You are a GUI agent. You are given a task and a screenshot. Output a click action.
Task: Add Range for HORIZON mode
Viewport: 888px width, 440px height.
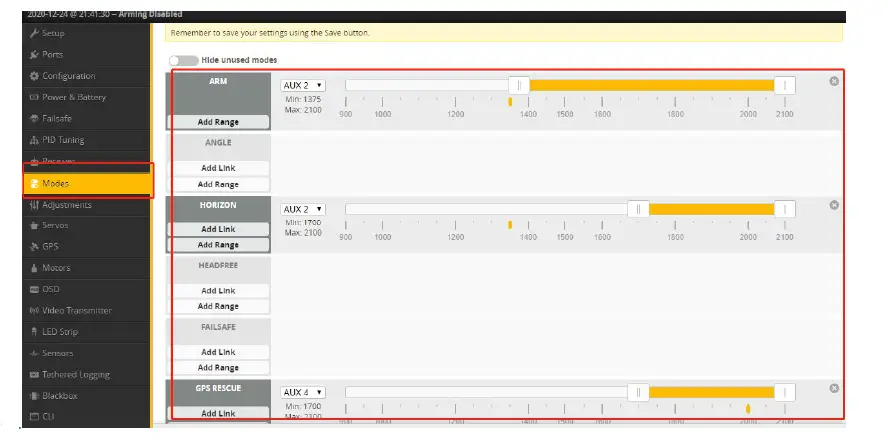(x=218, y=245)
